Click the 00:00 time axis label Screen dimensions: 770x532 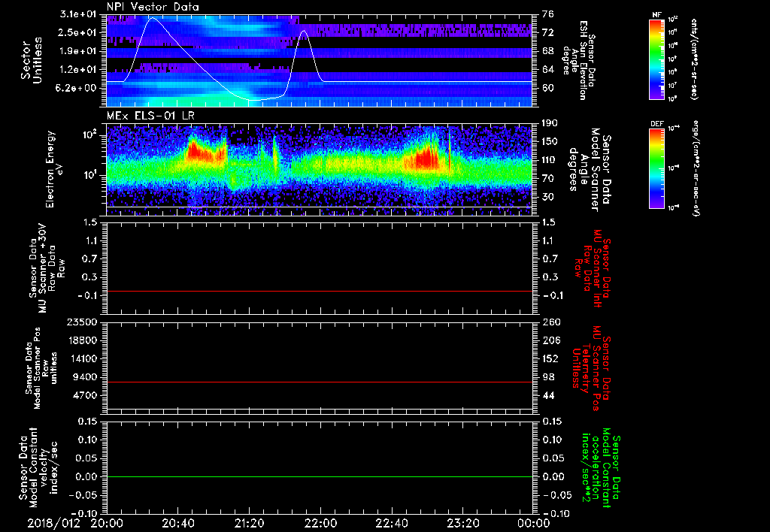click(533, 523)
